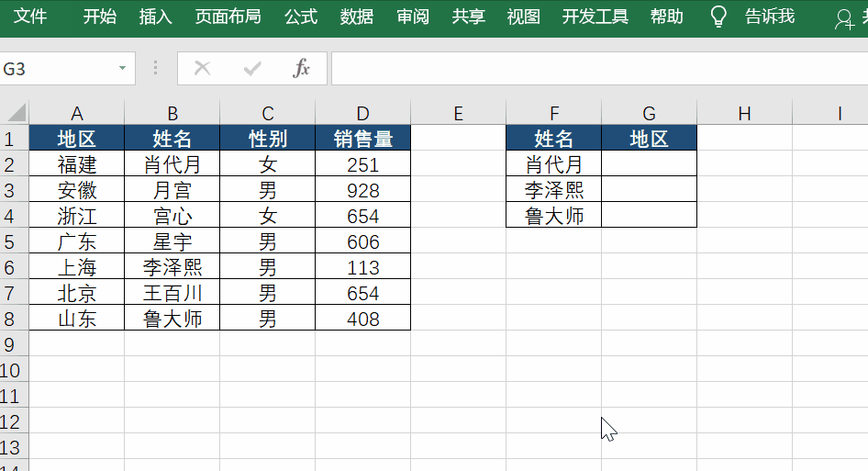Select column D header
The image size is (868, 471).
362,113
